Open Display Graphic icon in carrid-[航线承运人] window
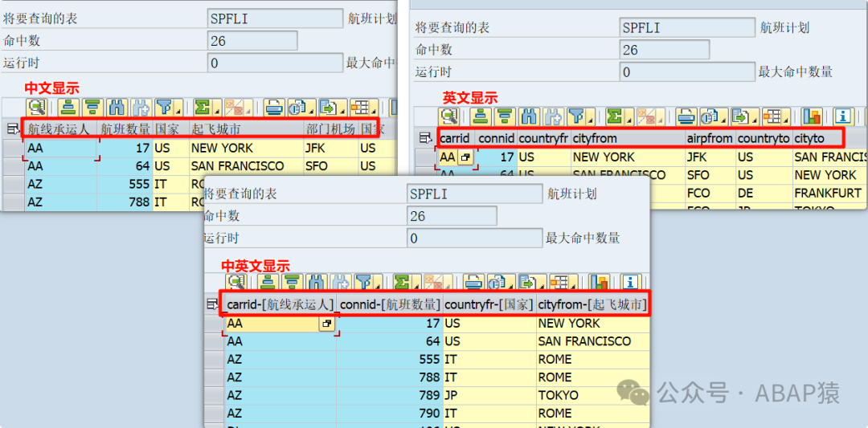The width and height of the screenshot is (868, 428). coord(600,283)
